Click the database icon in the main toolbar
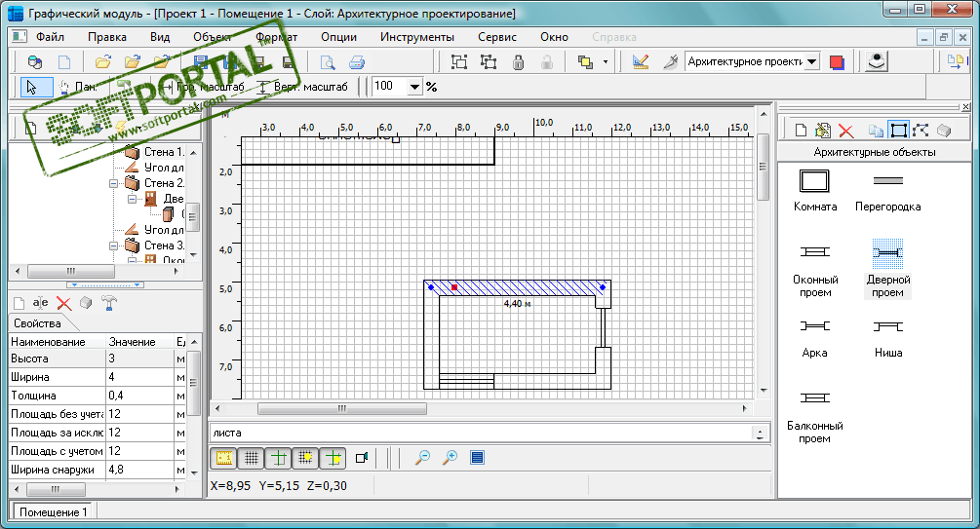Screen dimensions: 980x529 click(x=35, y=61)
